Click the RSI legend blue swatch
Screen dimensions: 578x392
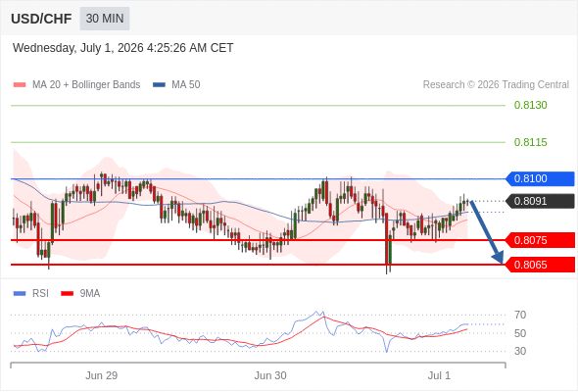(x=20, y=294)
